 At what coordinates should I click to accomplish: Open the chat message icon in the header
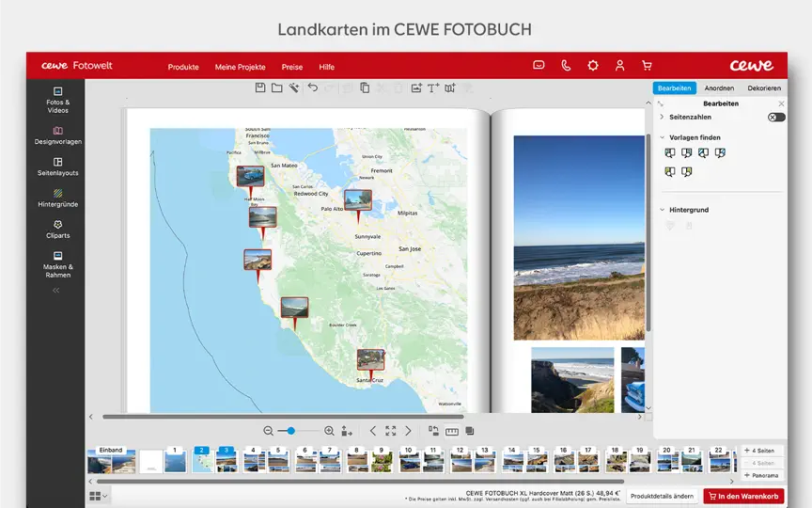539,65
